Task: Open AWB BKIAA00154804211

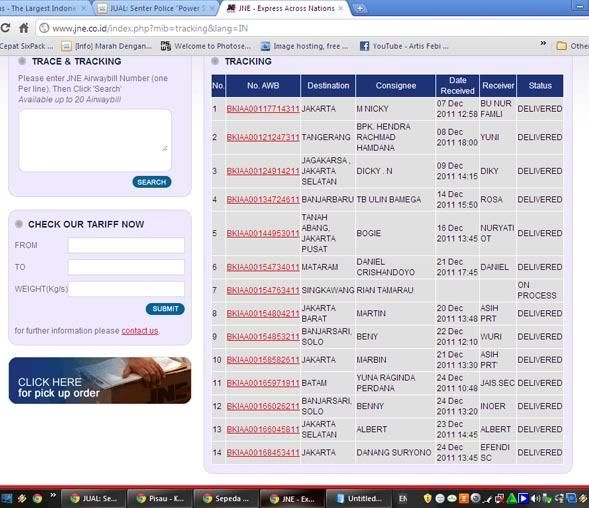Action: tap(263, 313)
